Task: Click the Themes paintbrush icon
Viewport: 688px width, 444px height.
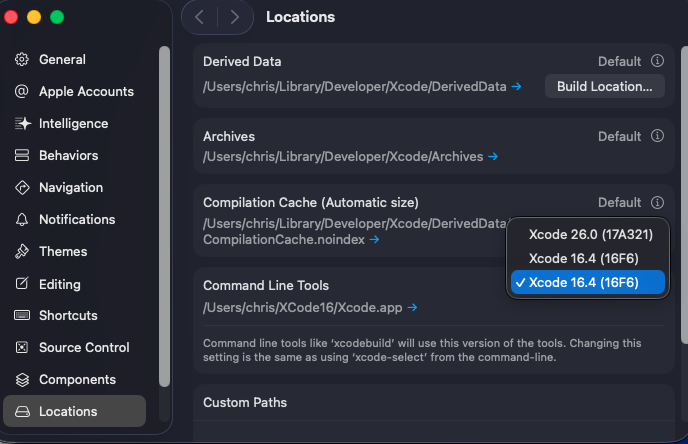Action: tap(22, 251)
